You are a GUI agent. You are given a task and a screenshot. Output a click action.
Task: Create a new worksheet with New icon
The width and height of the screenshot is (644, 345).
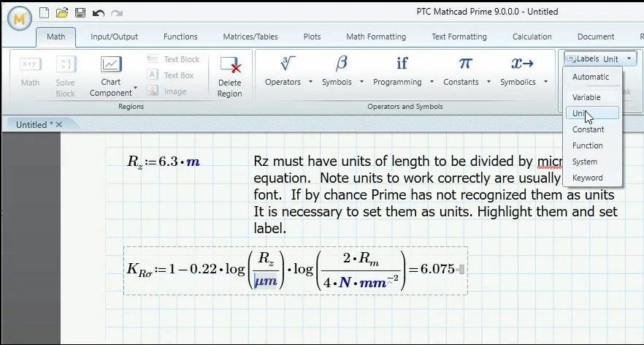[x=44, y=12]
